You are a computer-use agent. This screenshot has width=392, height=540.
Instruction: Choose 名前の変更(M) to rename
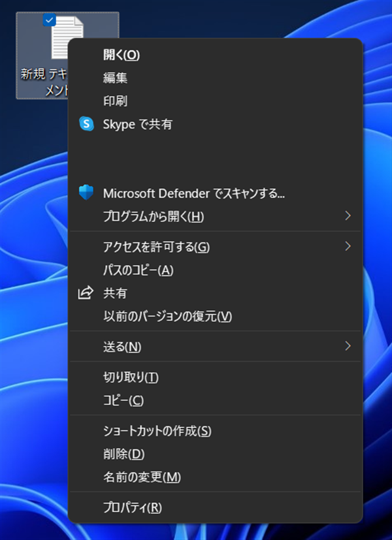pyautogui.click(x=216, y=477)
